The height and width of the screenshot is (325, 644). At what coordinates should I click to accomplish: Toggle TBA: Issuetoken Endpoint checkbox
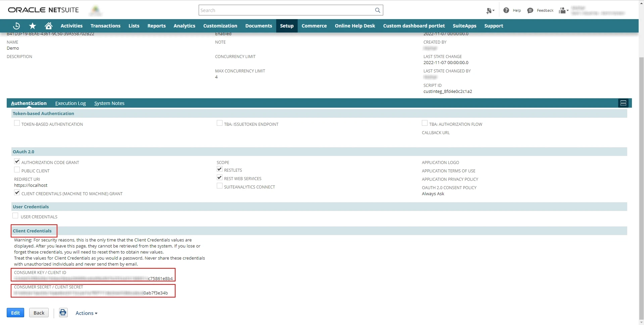219,123
